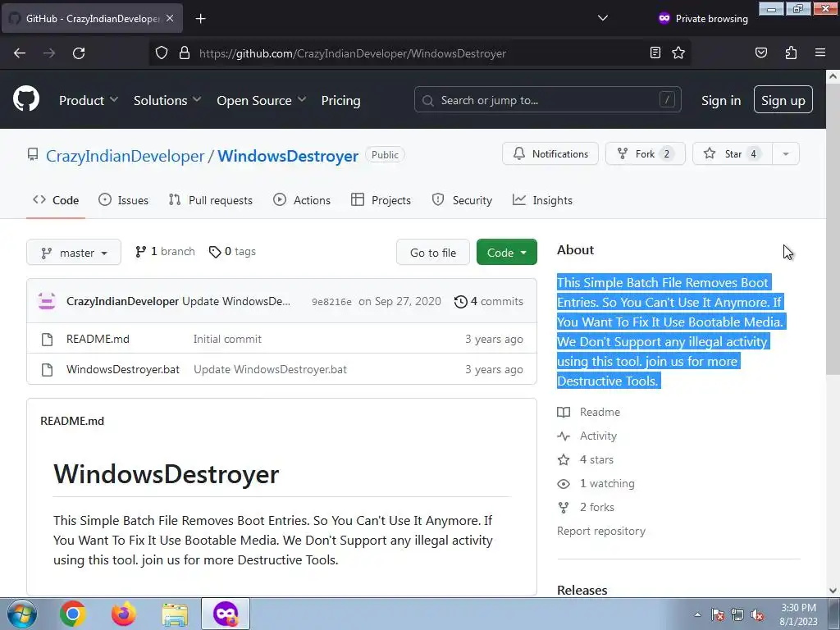
Task: Open the Firefox hamburger application menu
Action: (820, 52)
